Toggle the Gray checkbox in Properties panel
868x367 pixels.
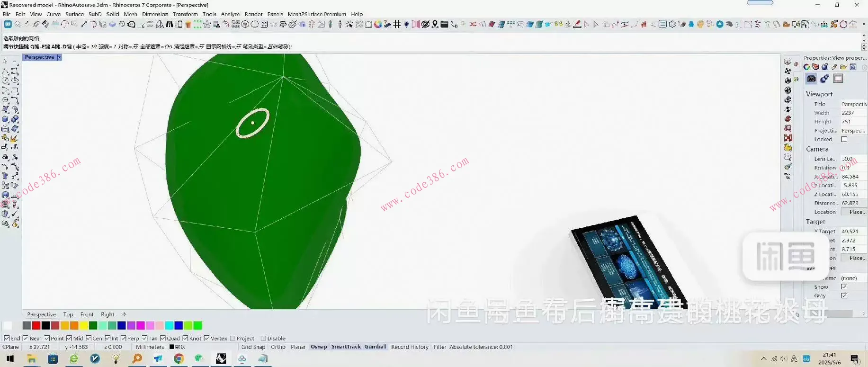coord(844,296)
